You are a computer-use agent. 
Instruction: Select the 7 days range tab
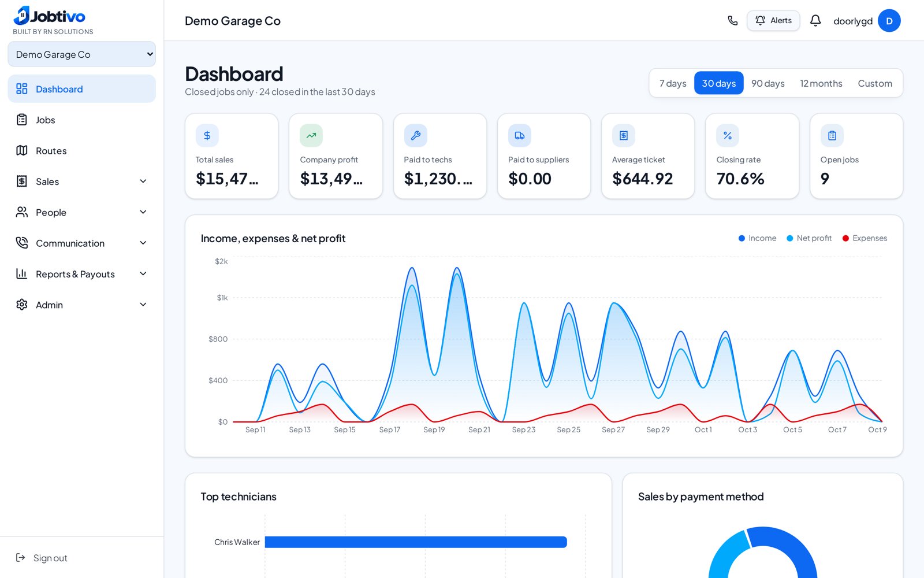pyautogui.click(x=673, y=83)
